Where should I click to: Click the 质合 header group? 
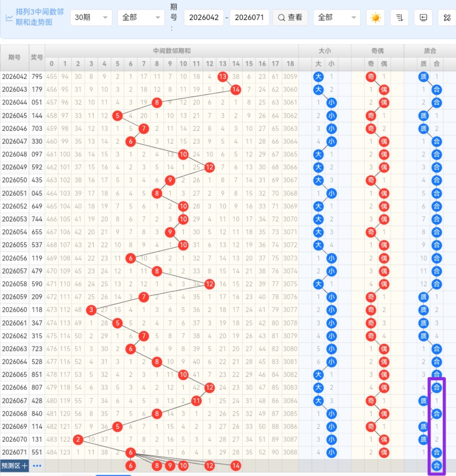(430, 51)
